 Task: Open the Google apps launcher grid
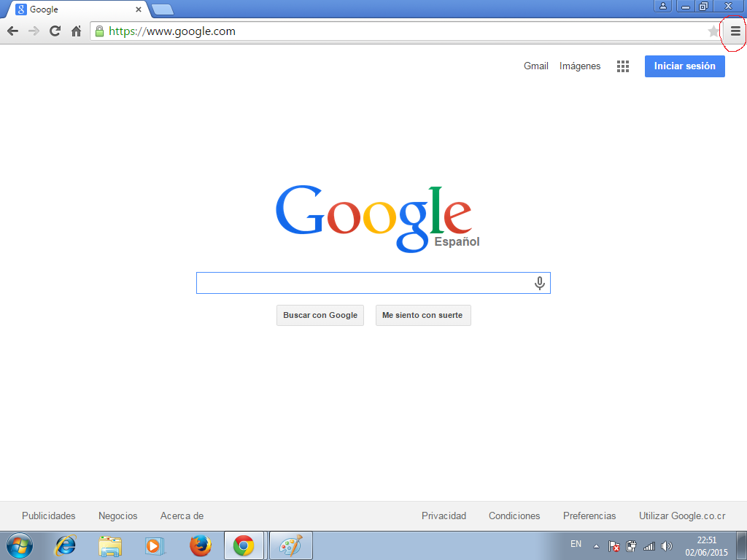point(622,66)
